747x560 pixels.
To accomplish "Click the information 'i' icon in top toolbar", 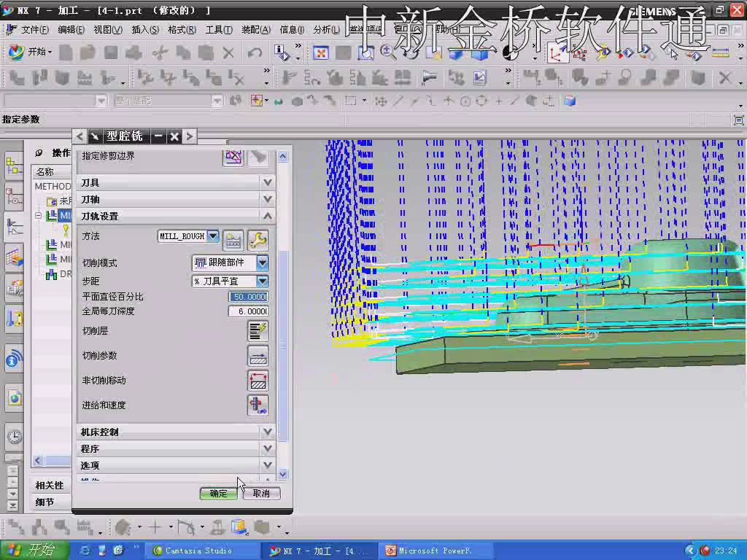I will tap(282, 52).
